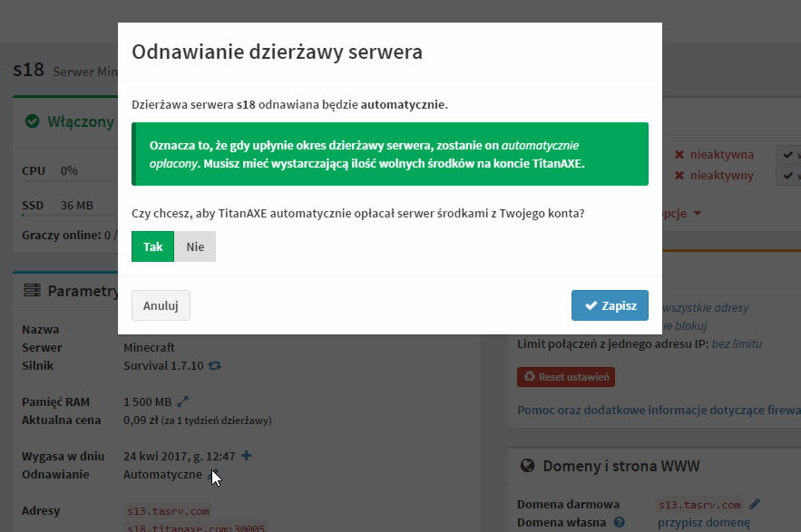Click the 'Automatyczne' renewal value
Viewport: 801px width, 532px height.
(x=162, y=474)
